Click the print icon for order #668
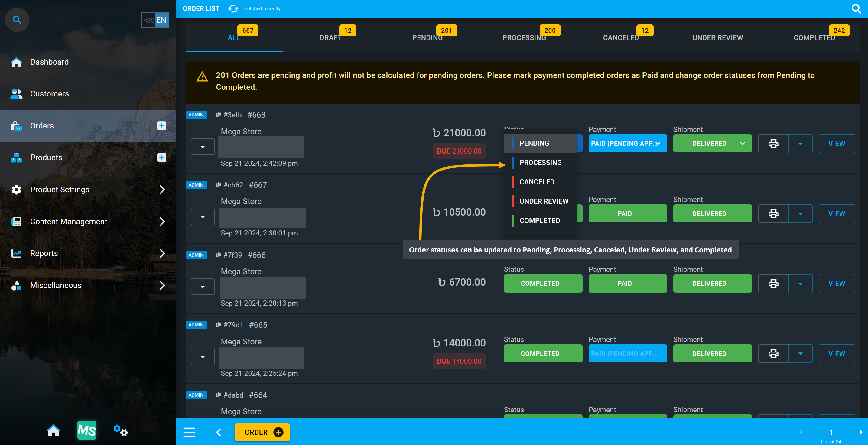 [x=773, y=144]
